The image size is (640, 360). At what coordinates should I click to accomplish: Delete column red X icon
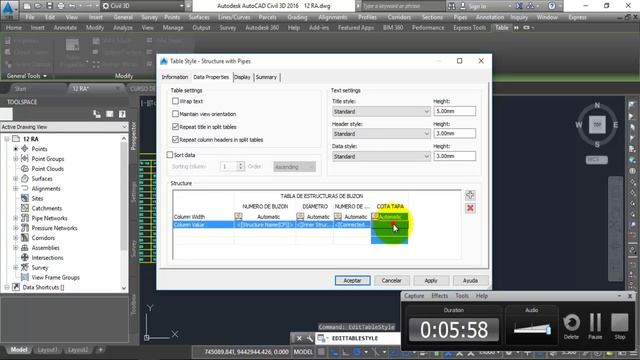pyautogui.click(x=470, y=208)
